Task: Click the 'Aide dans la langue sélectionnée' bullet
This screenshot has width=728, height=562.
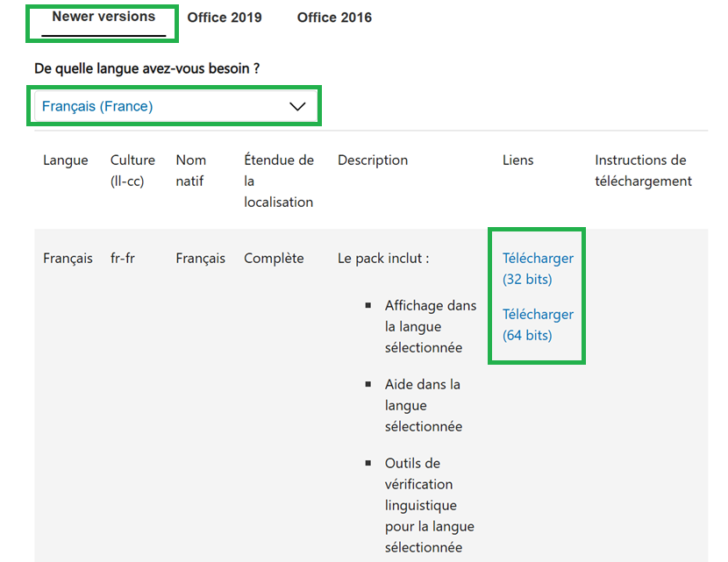Action: tap(423, 405)
